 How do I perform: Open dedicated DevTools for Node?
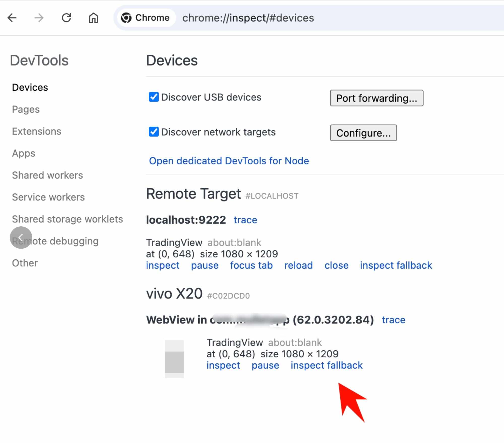(229, 161)
